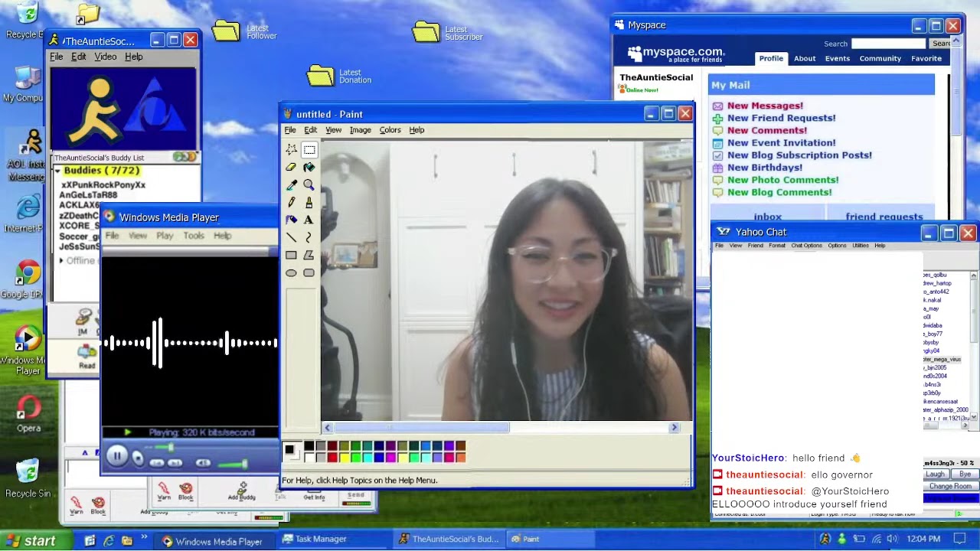Skip to previous track in Media Player

pos(156,463)
